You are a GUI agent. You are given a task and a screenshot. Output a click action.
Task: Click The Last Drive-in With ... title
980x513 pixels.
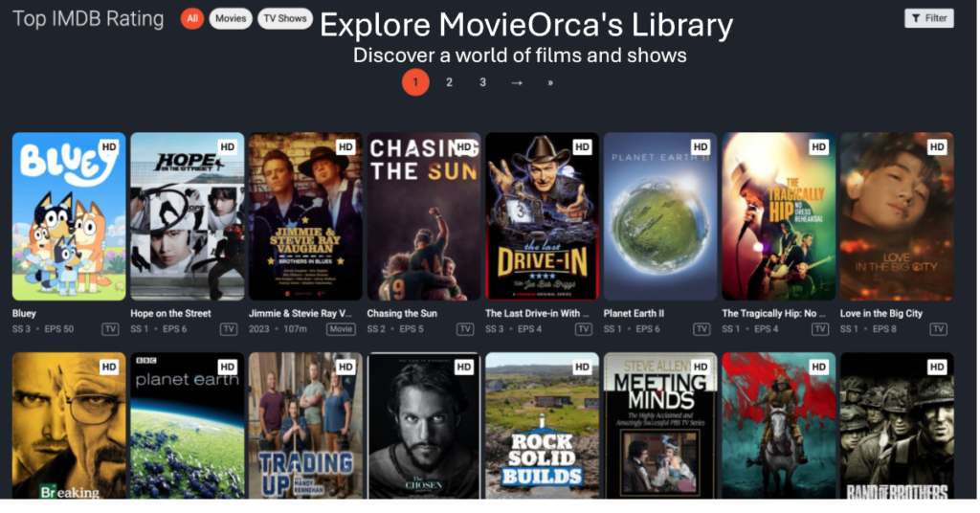tap(538, 313)
